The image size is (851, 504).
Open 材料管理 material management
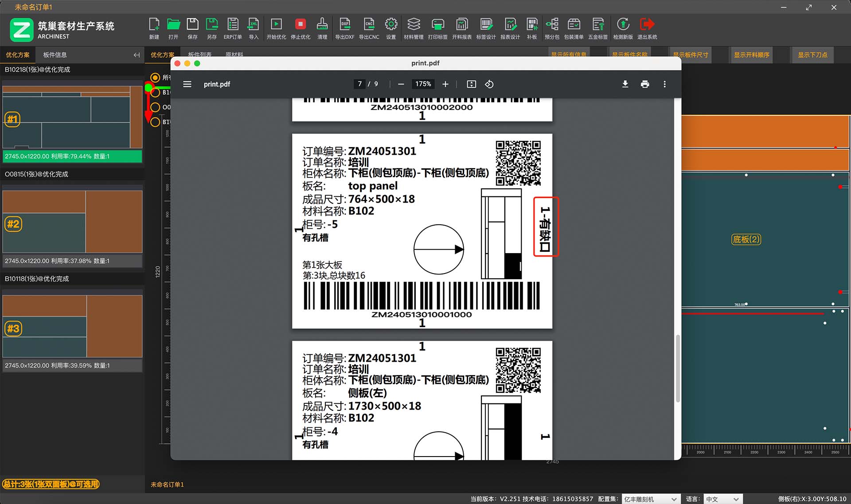click(x=414, y=28)
